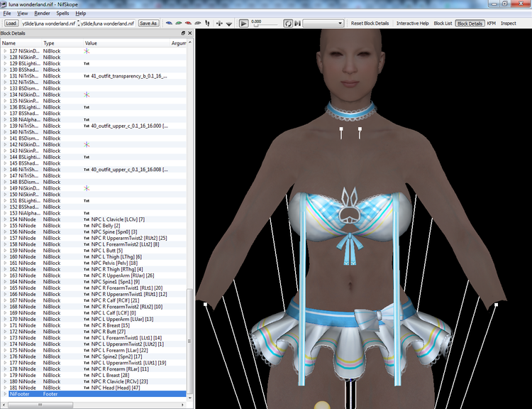Click the Save As button
Image resolution: width=532 pixels, height=409 pixels.
coord(148,23)
